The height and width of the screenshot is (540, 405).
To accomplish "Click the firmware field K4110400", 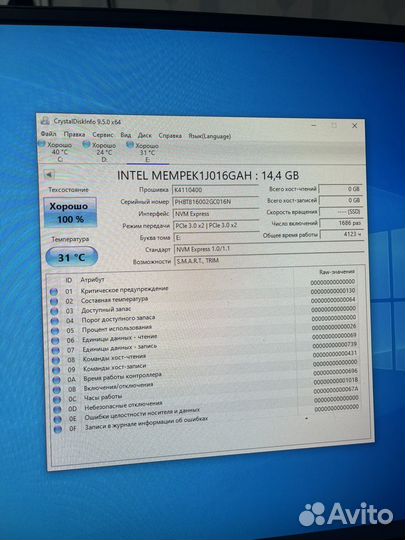I will pos(215,190).
